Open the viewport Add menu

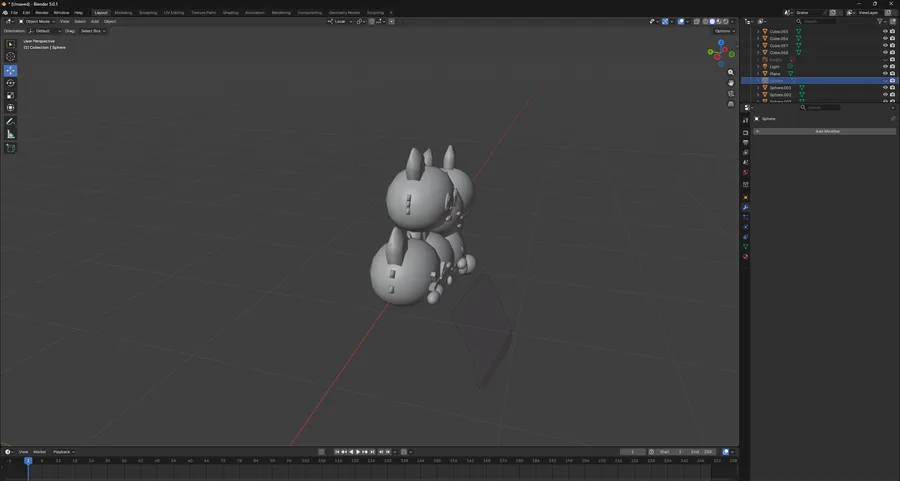pyautogui.click(x=95, y=21)
